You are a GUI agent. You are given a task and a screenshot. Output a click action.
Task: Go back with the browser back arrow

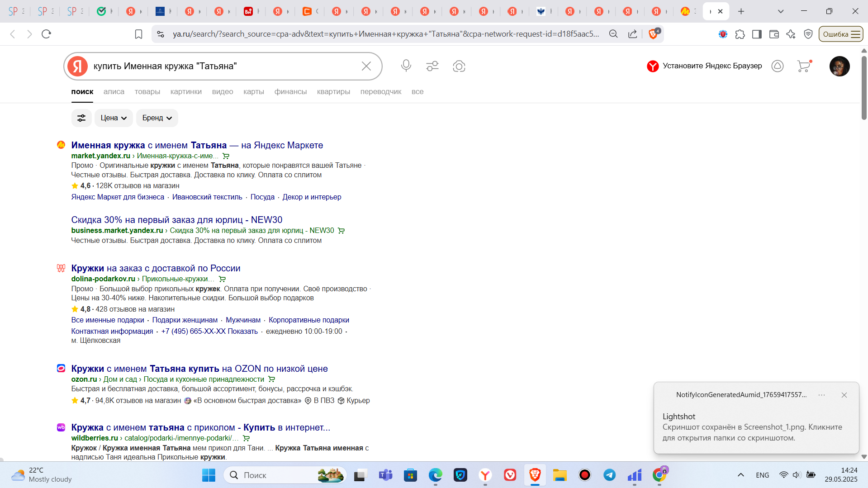coord(13,34)
